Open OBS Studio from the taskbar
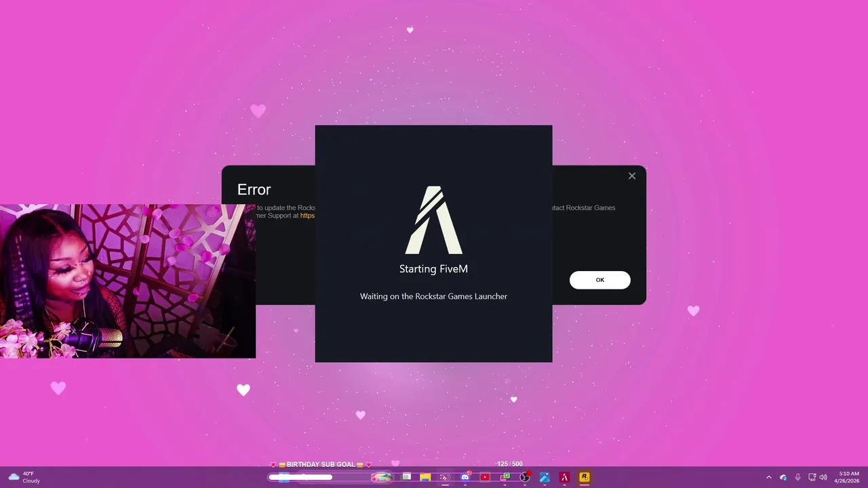Viewport: 868px width, 488px height. tap(524, 477)
